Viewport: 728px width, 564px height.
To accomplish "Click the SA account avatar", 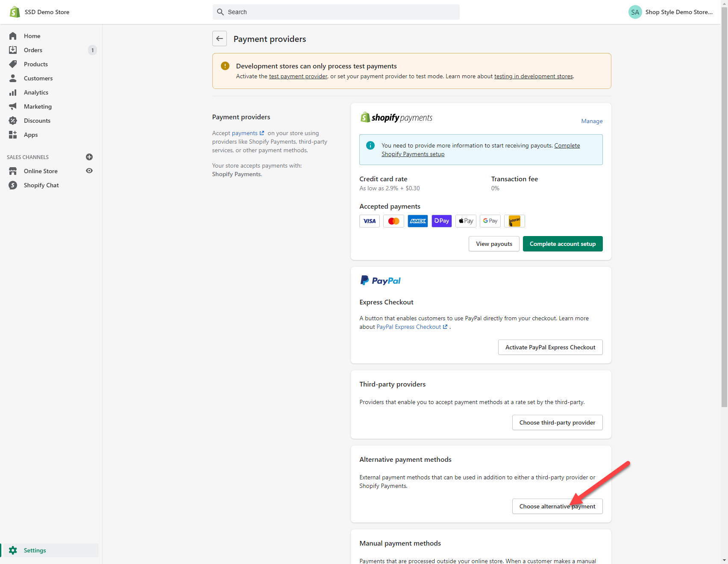I will (635, 12).
